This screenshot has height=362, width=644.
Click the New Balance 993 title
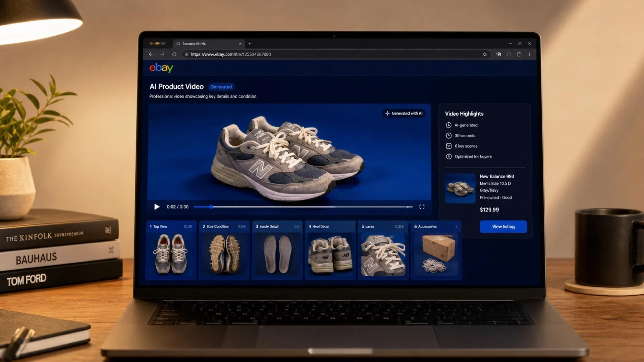point(497,176)
